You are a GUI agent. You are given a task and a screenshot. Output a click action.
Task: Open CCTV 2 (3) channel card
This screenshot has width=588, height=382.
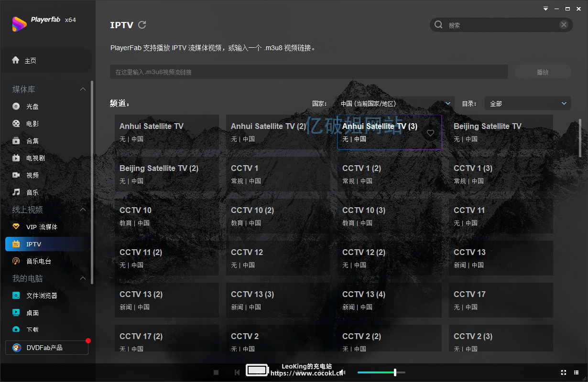click(501, 338)
